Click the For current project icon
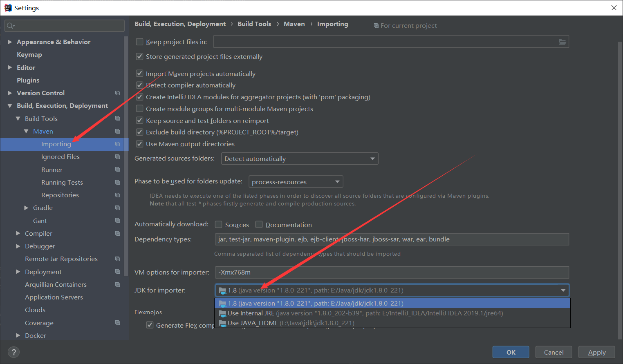The height and width of the screenshot is (364, 623). pos(376,26)
